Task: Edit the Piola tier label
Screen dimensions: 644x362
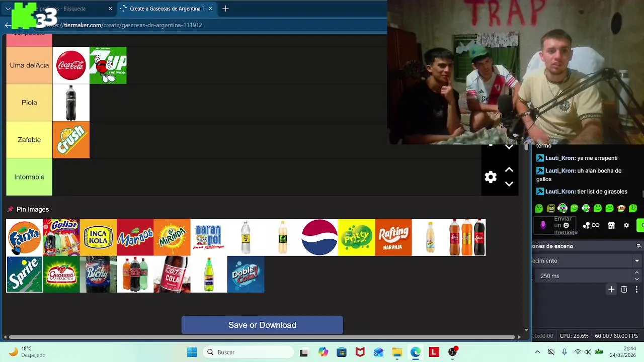Action: tap(29, 103)
